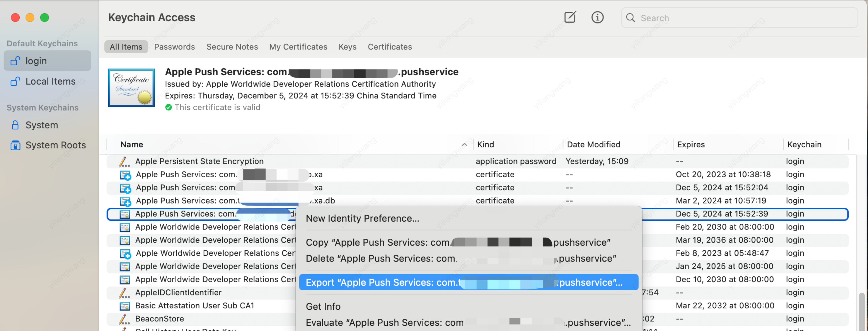Select Local Items keychain in sidebar
The width and height of the screenshot is (868, 331).
click(x=50, y=81)
